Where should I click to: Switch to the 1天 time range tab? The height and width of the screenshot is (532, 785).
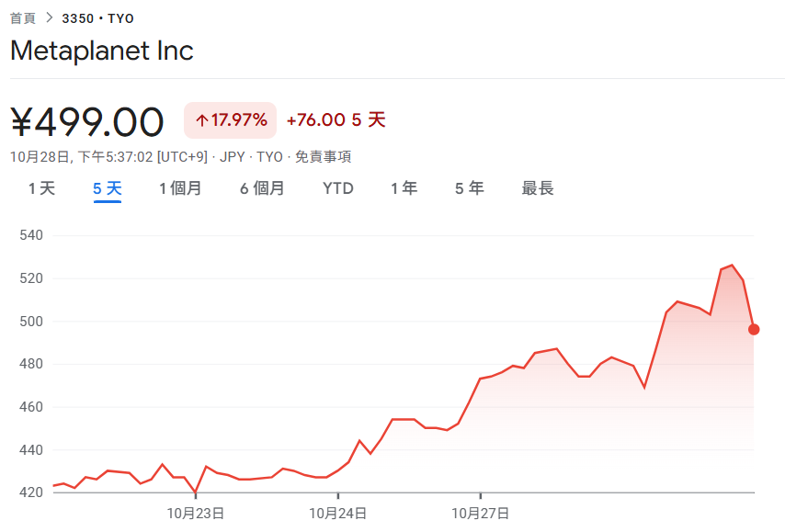40,187
